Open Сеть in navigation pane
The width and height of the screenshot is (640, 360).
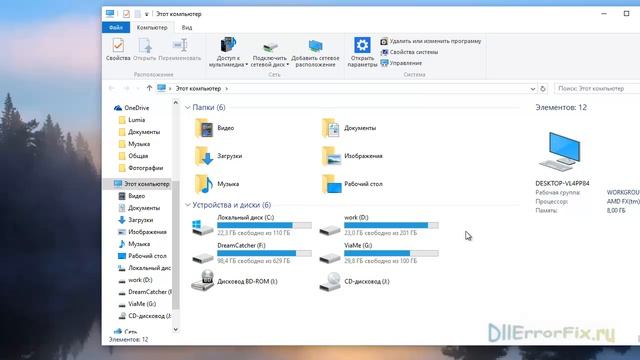pos(126,331)
